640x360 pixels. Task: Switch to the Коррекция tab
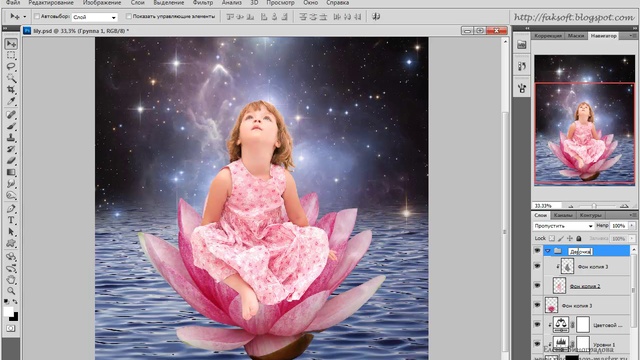click(548, 36)
